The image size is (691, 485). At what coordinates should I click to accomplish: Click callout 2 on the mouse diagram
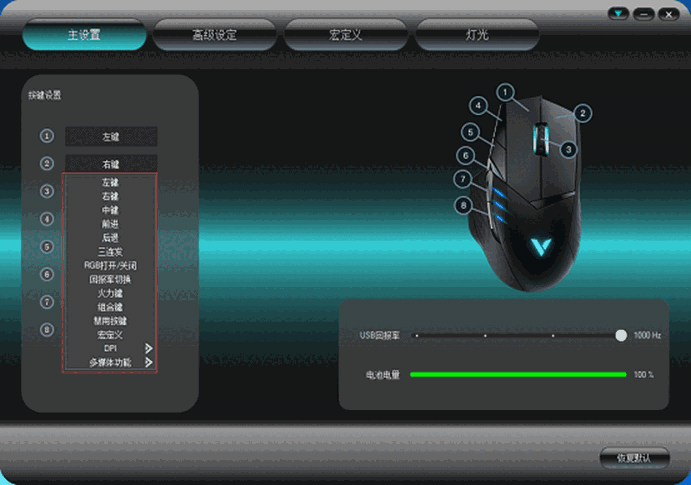pos(583,113)
